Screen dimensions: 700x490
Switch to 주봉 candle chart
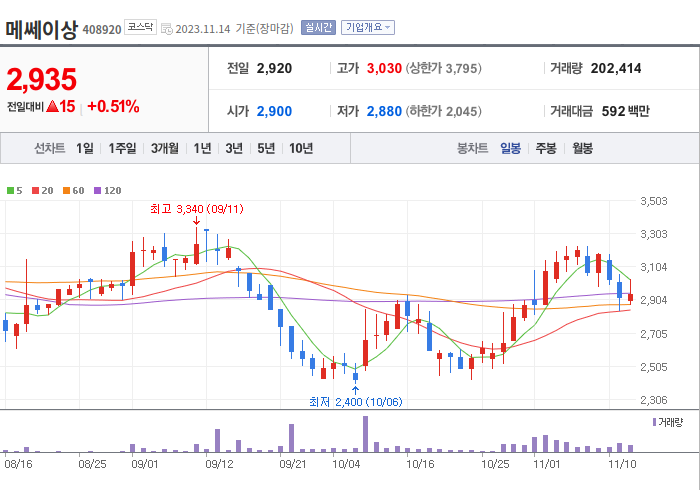tap(546, 148)
